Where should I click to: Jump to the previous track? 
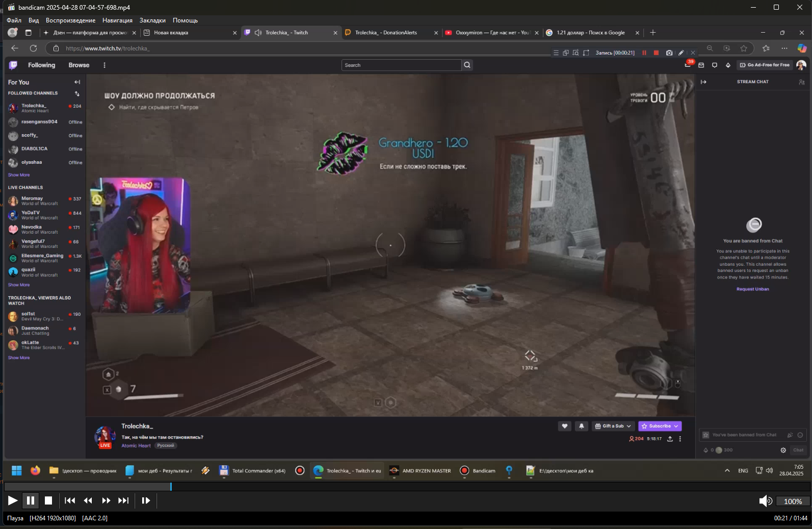coord(70,500)
